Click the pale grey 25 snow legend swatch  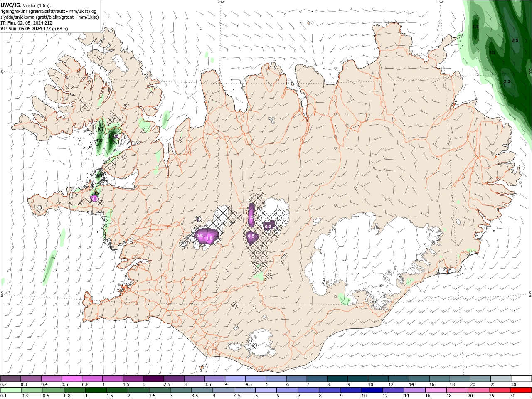[x=501, y=378]
